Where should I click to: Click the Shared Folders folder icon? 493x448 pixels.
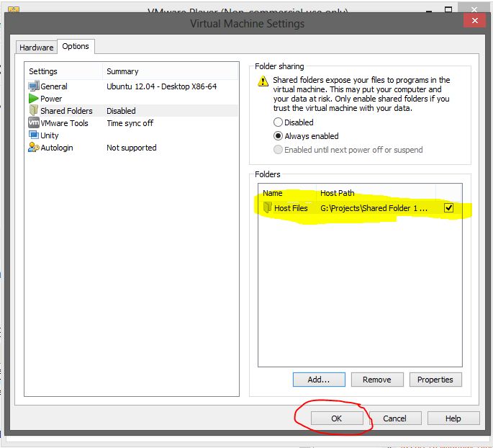(x=34, y=110)
